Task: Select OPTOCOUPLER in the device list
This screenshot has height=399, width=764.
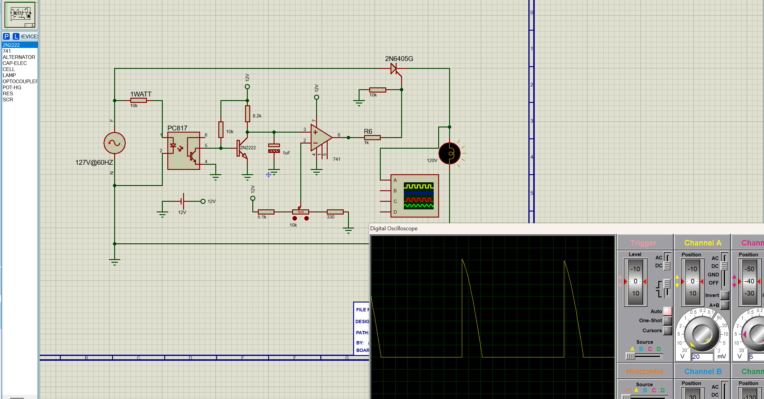Action: [19, 81]
